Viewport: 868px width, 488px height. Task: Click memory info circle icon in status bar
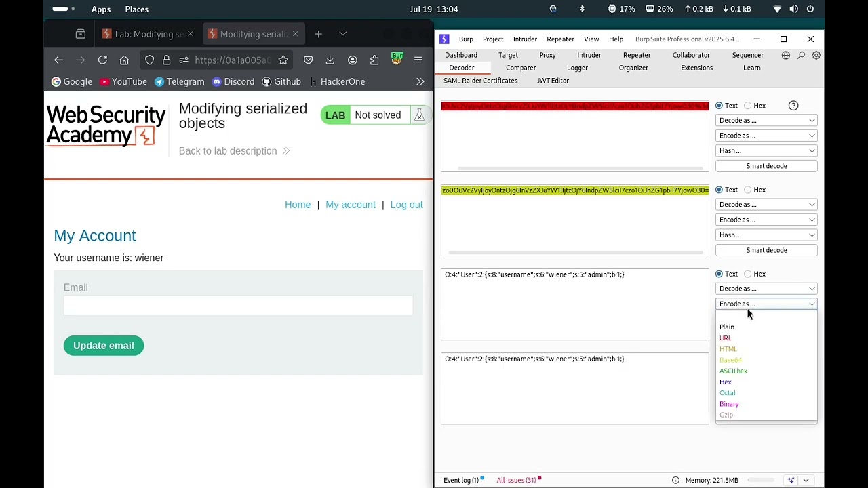point(675,480)
